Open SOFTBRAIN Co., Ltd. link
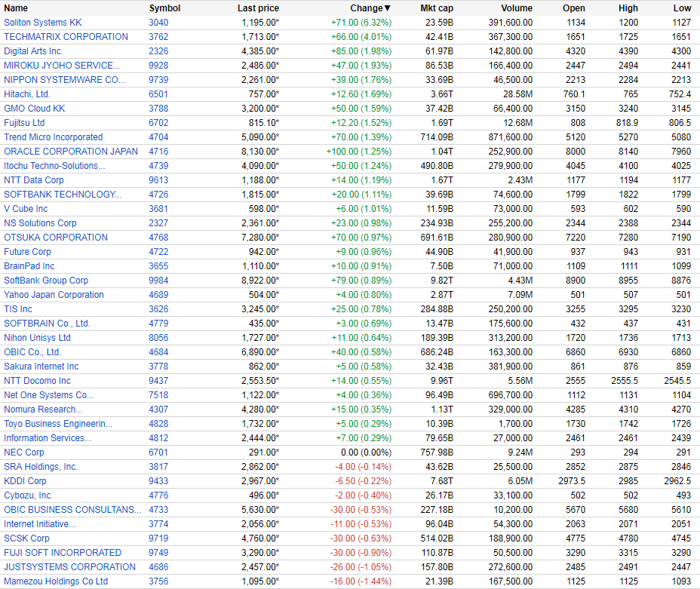700x589 pixels. click(47, 323)
